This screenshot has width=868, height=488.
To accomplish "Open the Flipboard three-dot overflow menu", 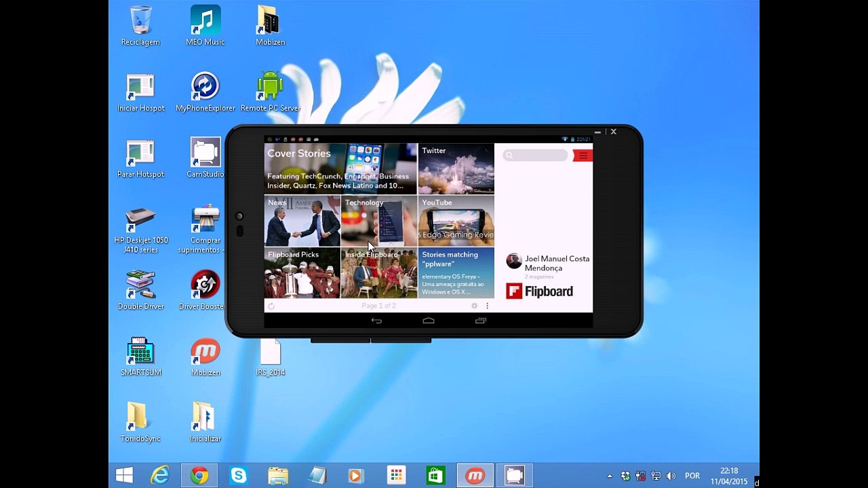I will (487, 306).
